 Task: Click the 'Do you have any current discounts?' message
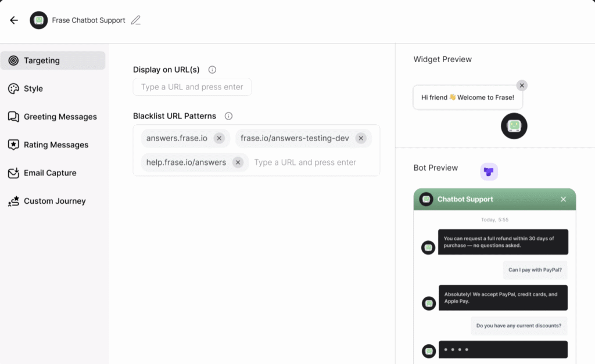pyautogui.click(x=519, y=326)
